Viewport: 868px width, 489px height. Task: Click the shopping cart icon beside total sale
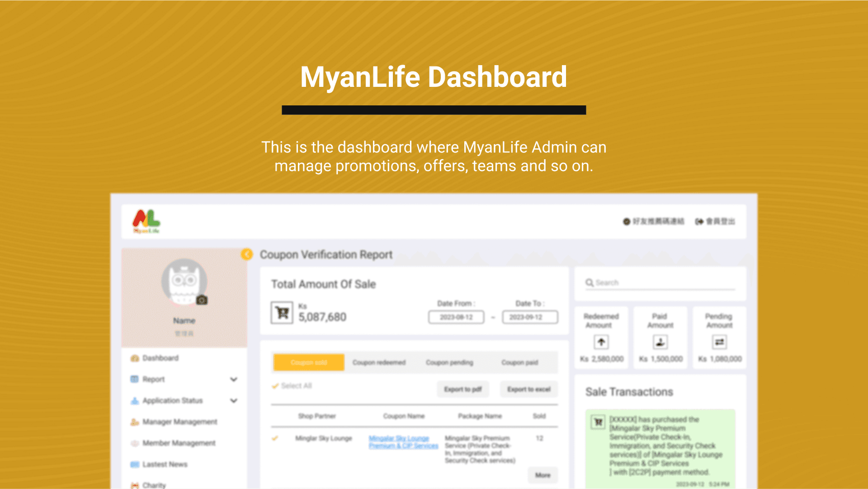coord(282,313)
